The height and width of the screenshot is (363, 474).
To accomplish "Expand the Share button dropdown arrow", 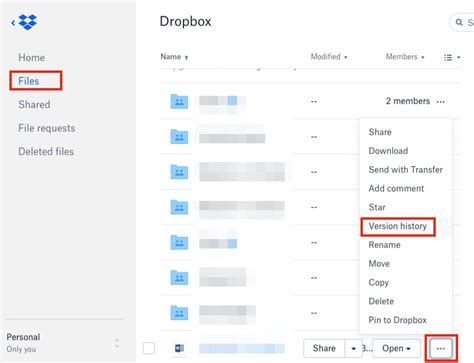I will pyautogui.click(x=354, y=349).
